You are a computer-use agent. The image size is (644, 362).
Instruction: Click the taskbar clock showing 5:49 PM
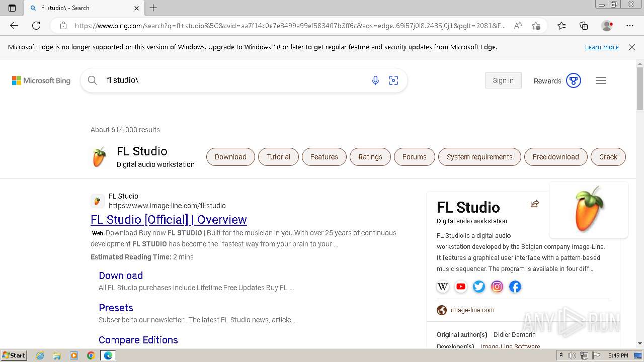tap(618, 355)
